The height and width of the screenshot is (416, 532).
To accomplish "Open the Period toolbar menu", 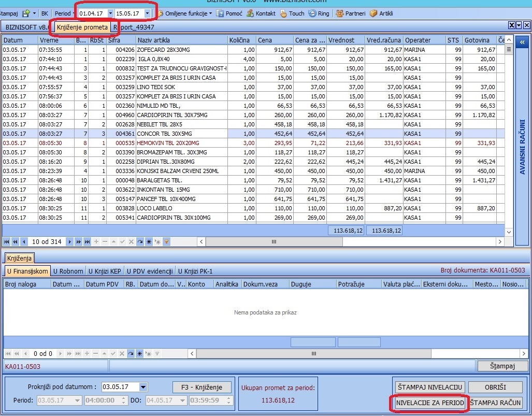I will 64,13.
